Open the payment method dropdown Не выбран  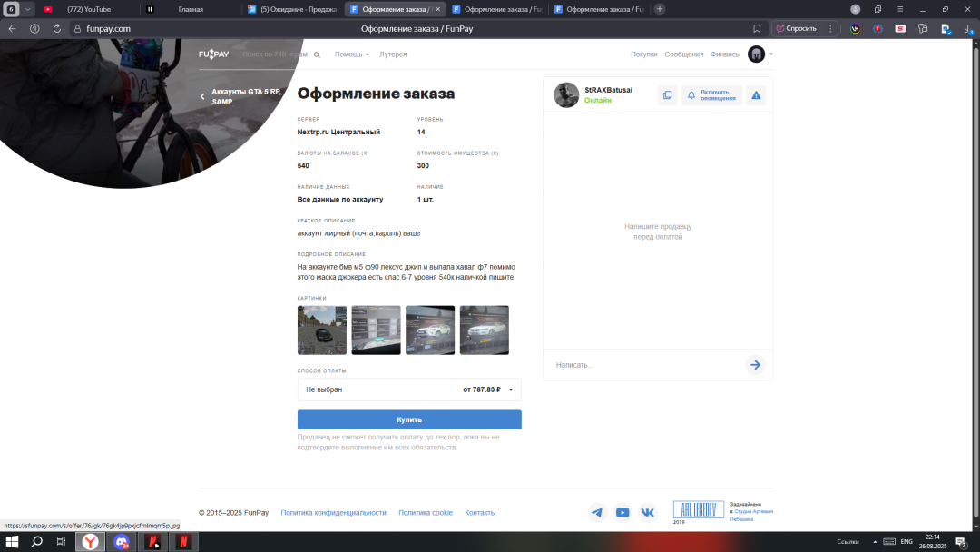click(409, 389)
